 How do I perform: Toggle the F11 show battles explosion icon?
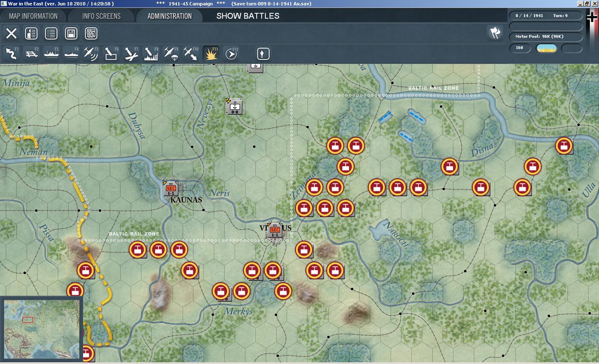click(x=211, y=54)
